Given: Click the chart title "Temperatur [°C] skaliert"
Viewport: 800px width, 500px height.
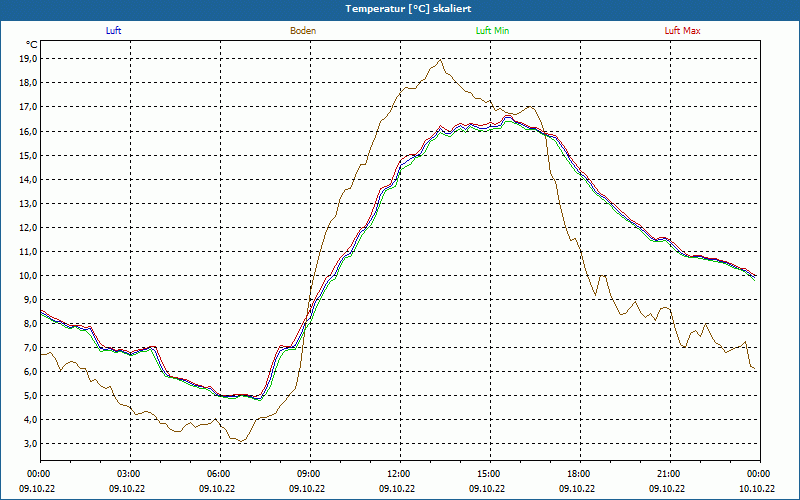Looking at the screenshot, I should pyautogui.click(x=408, y=9).
